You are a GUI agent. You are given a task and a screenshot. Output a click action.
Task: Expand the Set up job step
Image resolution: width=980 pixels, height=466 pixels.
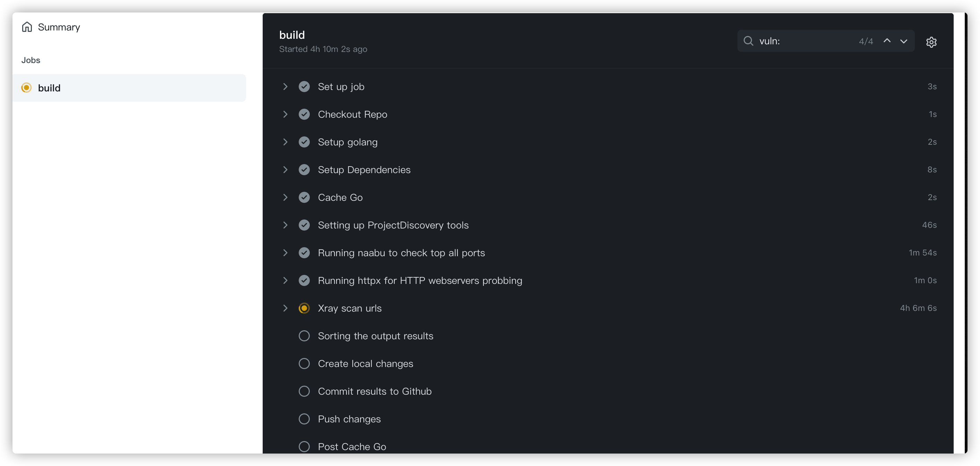(x=286, y=86)
